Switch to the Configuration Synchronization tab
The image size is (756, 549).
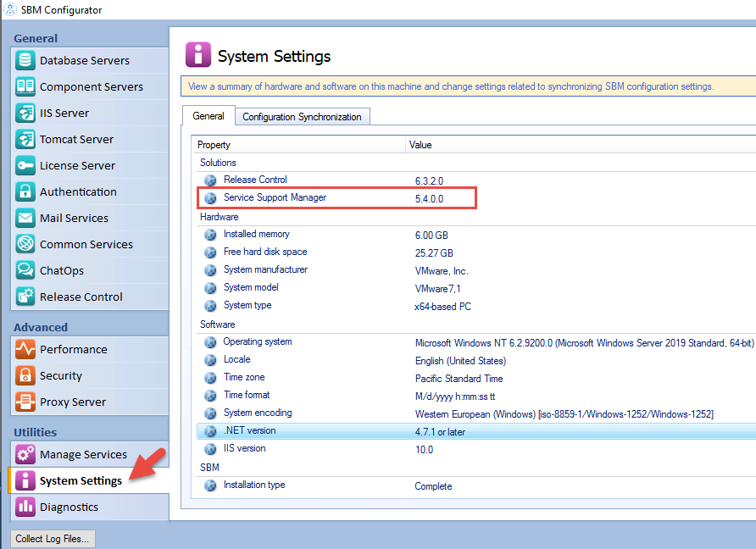tap(303, 117)
